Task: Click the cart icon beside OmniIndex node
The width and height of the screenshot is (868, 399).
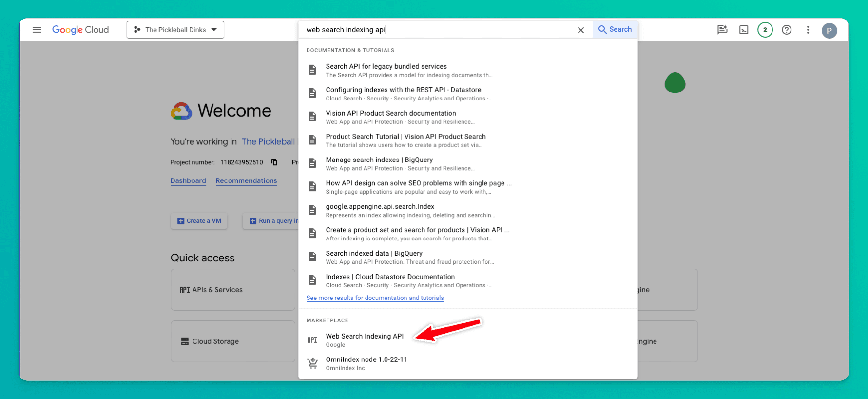Action: click(312, 363)
